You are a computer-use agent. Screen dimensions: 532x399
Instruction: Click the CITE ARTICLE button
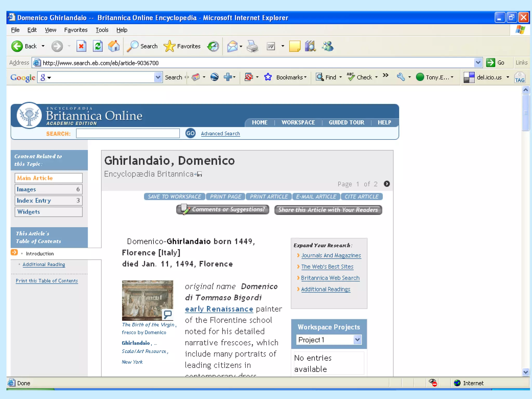point(361,197)
